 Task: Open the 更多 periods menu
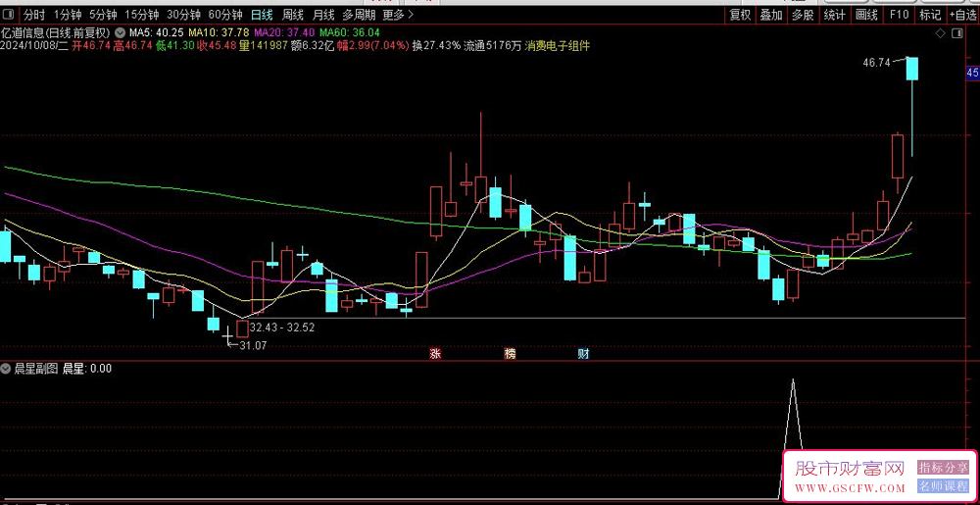398,15
